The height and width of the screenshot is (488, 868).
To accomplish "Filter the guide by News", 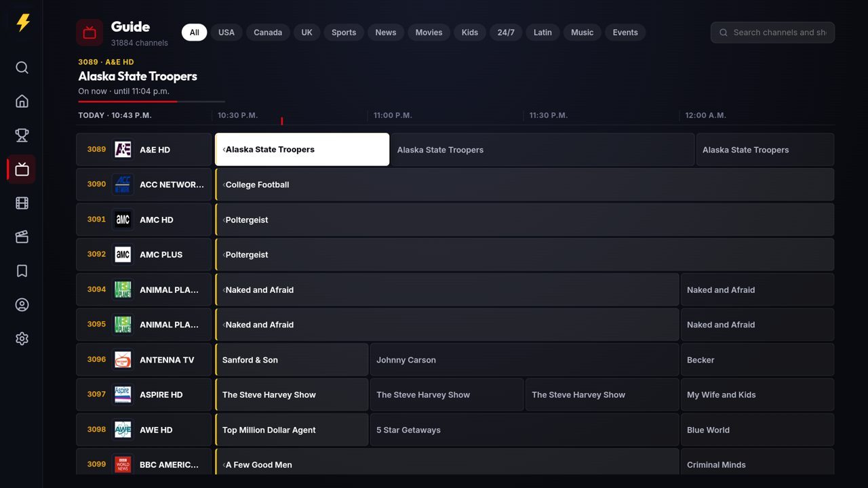I will (386, 33).
